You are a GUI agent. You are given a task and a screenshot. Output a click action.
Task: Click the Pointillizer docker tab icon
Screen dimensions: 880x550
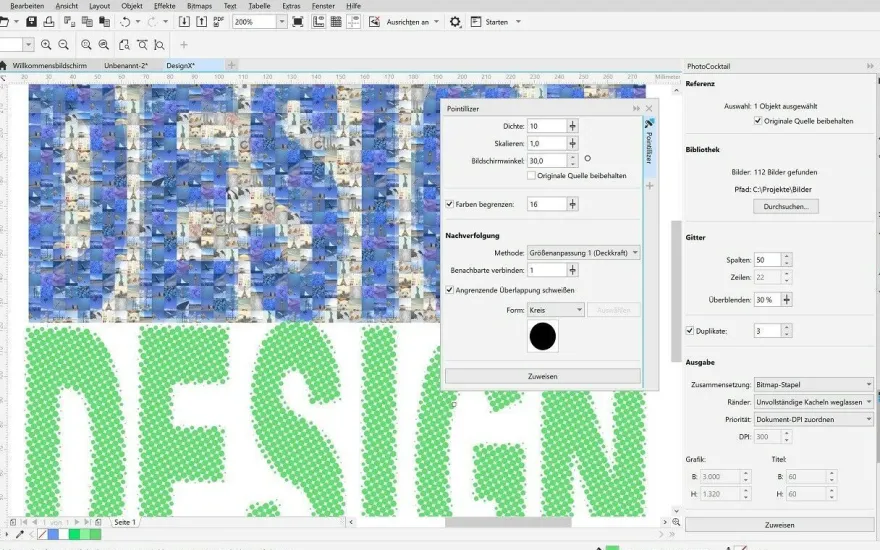coord(649,123)
